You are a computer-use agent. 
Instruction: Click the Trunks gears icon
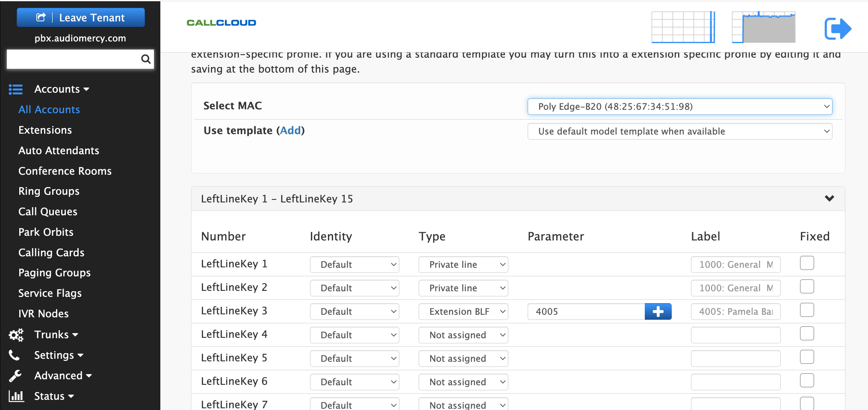point(16,335)
